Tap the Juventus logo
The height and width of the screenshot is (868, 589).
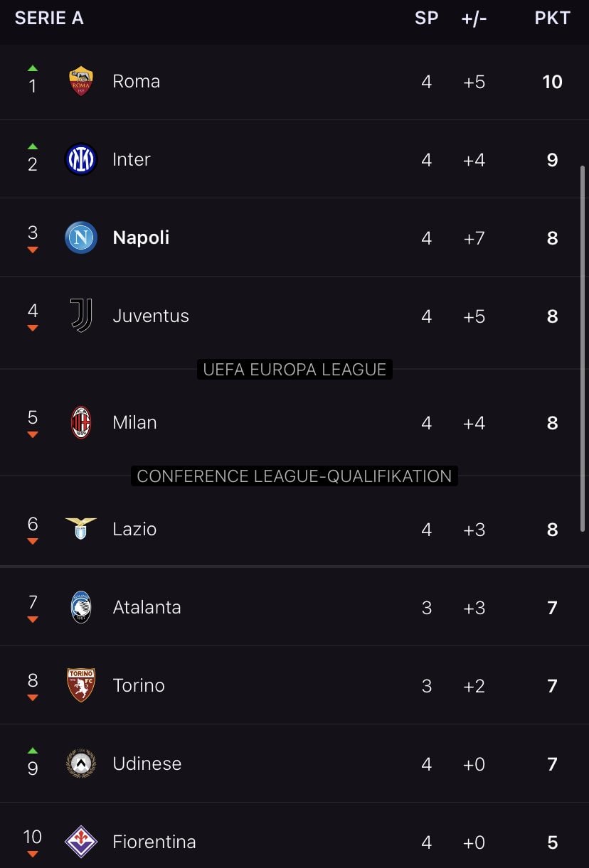tap(81, 316)
